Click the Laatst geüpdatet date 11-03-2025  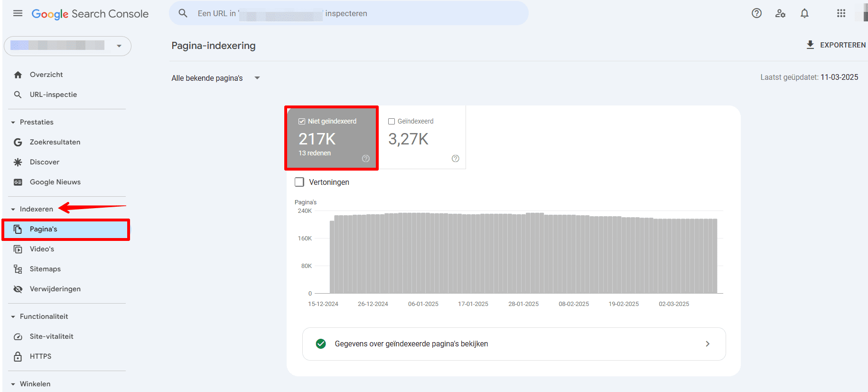839,77
